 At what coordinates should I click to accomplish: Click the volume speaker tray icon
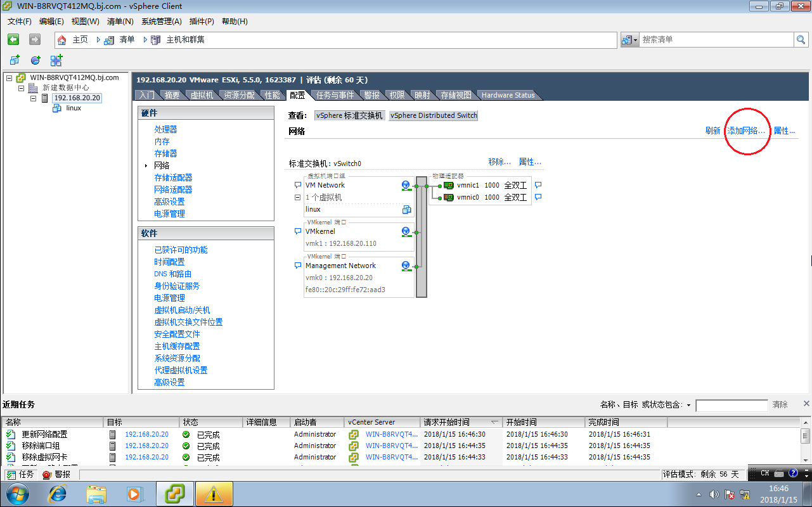point(714,494)
